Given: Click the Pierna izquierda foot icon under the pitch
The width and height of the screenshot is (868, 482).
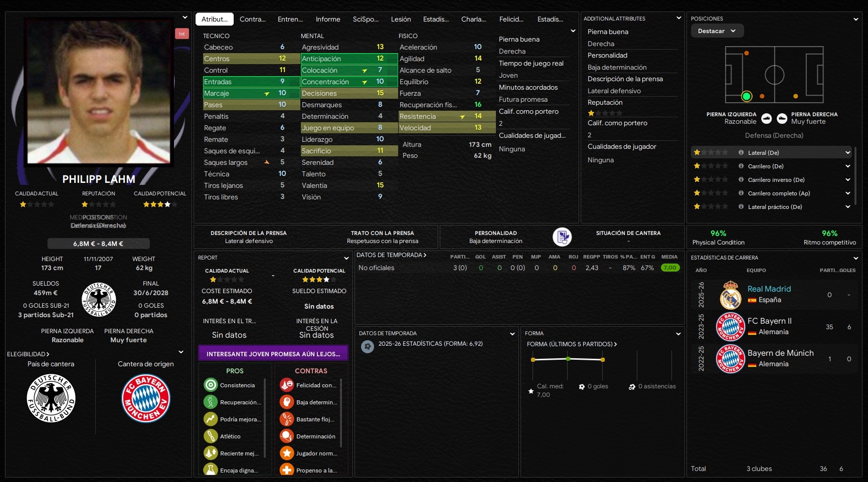Looking at the screenshot, I should pos(766,118).
